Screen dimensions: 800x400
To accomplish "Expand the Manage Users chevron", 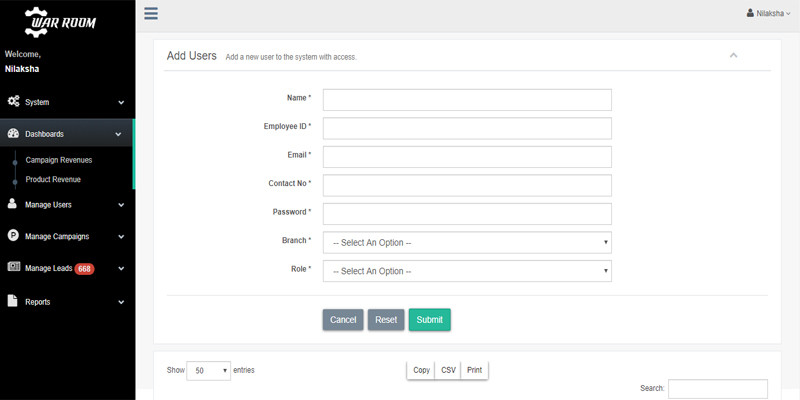I will click(121, 205).
